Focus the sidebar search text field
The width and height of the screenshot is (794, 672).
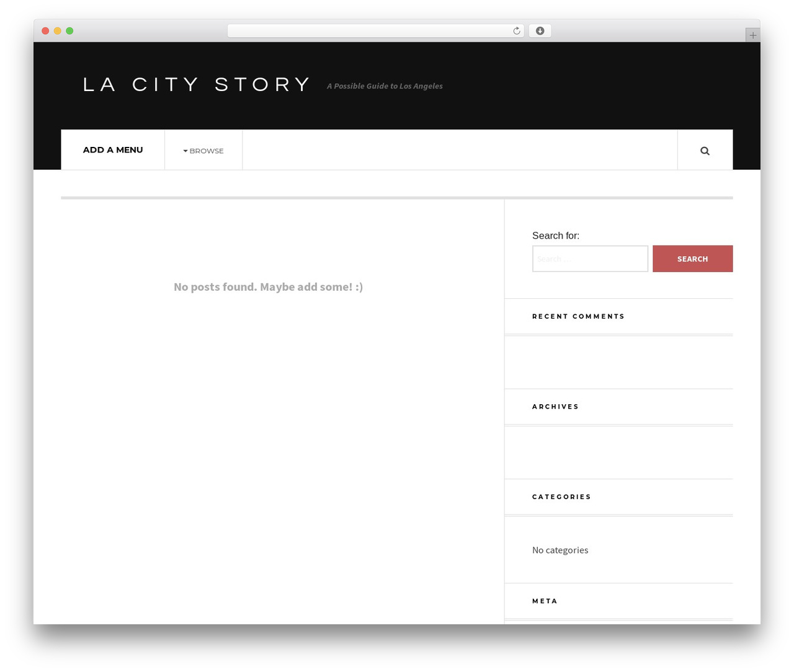tap(590, 259)
